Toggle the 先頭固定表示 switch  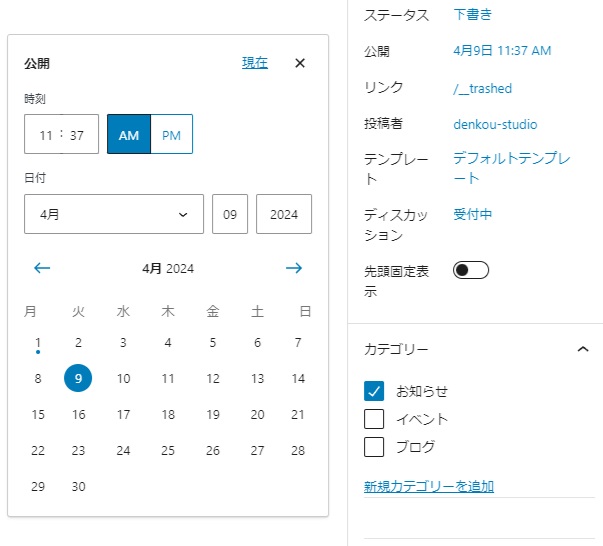tap(471, 270)
